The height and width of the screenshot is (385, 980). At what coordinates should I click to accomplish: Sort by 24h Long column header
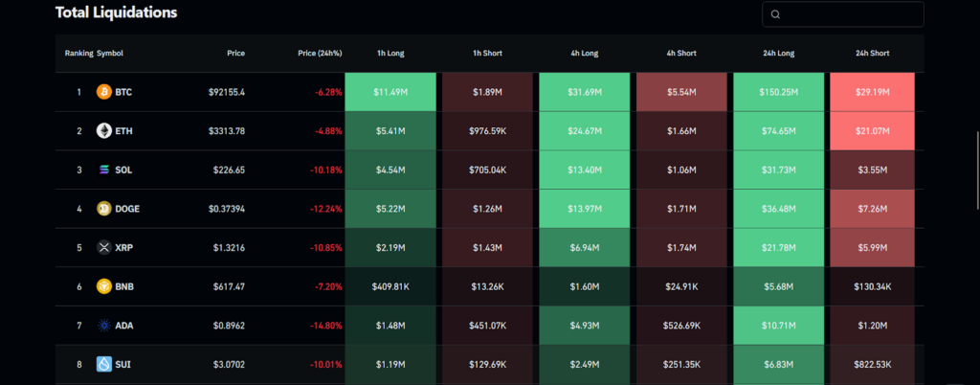[779, 54]
